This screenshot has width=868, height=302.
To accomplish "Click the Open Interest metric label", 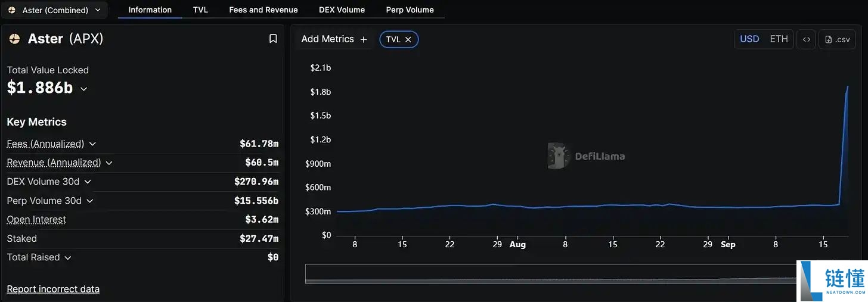I will tap(36, 220).
